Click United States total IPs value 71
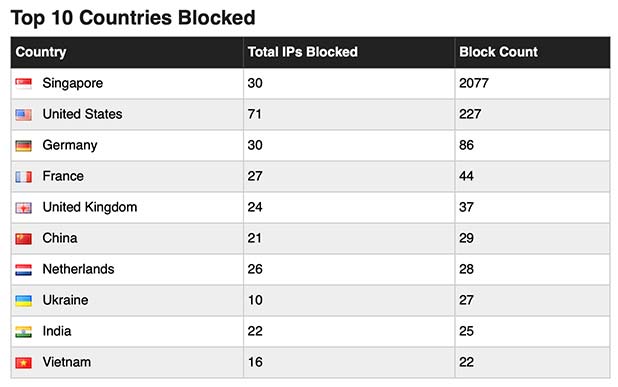618x387 pixels. pos(255,114)
